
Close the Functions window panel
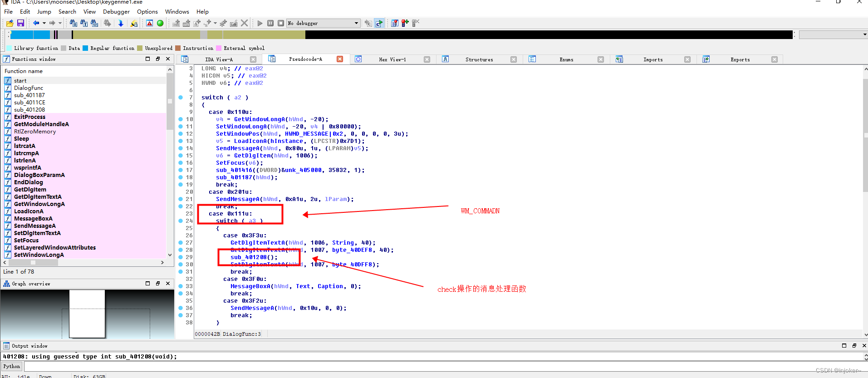pos(168,59)
